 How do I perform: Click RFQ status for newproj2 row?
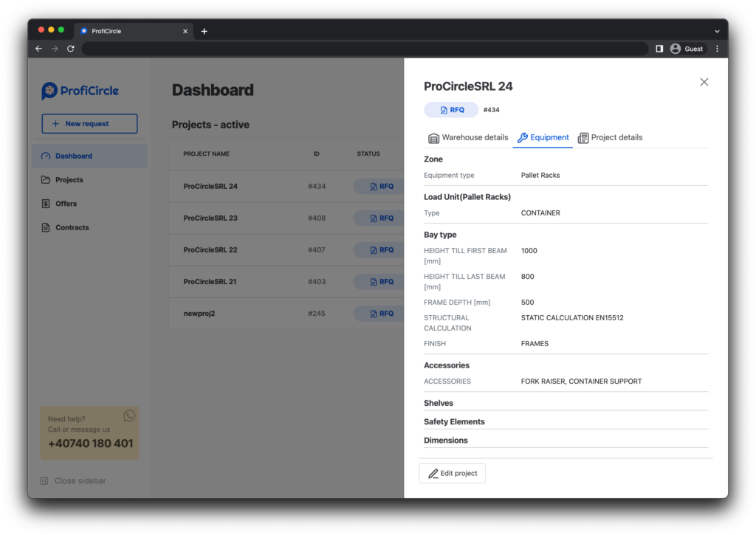[379, 314]
